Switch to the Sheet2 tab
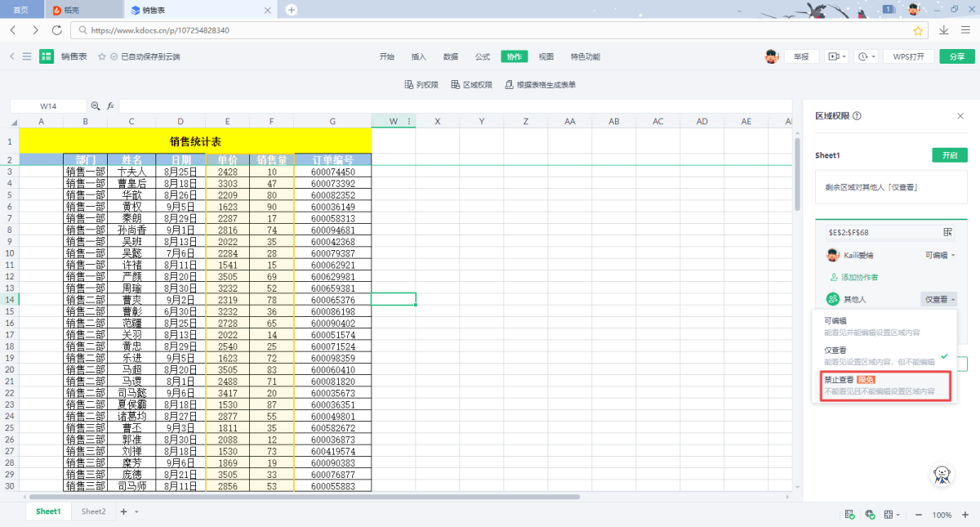Image resolution: width=980 pixels, height=527 pixels. 93,511
